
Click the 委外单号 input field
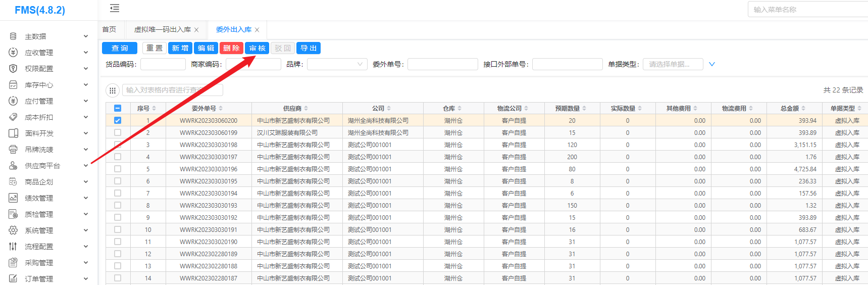coord(442,64)
